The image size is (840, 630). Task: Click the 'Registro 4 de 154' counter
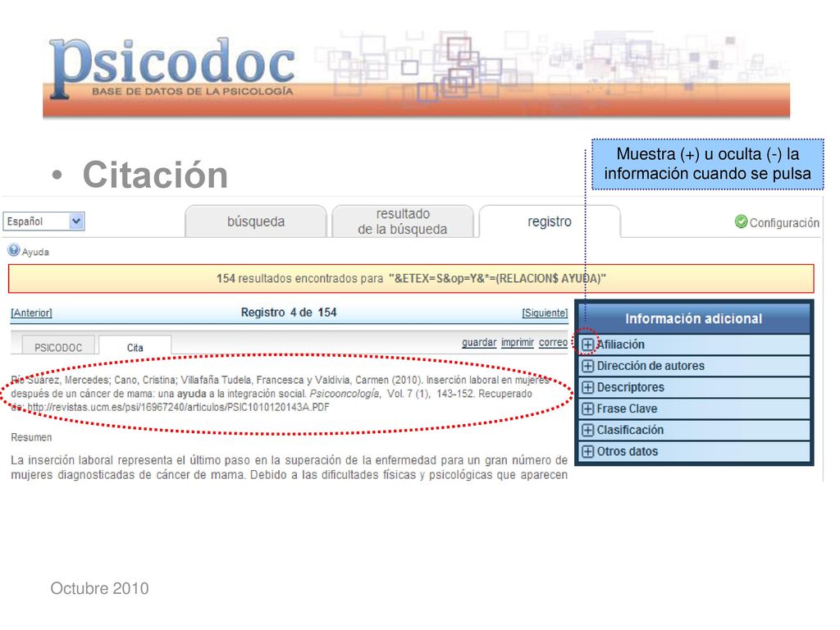[289, 313]
